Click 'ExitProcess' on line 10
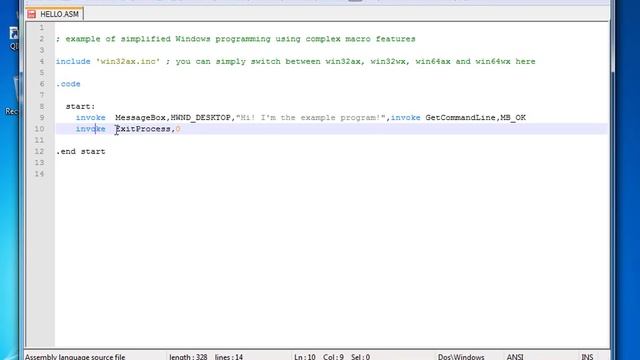This screenshot has height=360, width=640. [x=143, y=129]
